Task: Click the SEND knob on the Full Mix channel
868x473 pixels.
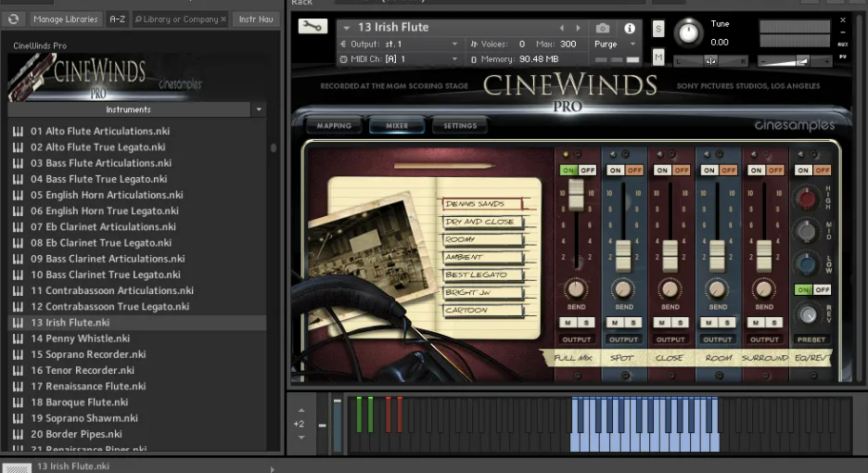Action: tap(576, 288)
